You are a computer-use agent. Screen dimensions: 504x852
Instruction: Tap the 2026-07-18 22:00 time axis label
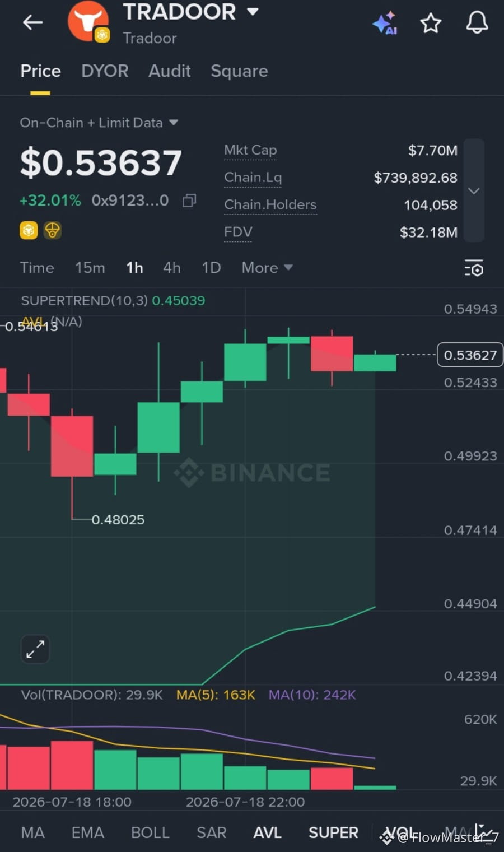pyautogui.click(x=245, y=802)
